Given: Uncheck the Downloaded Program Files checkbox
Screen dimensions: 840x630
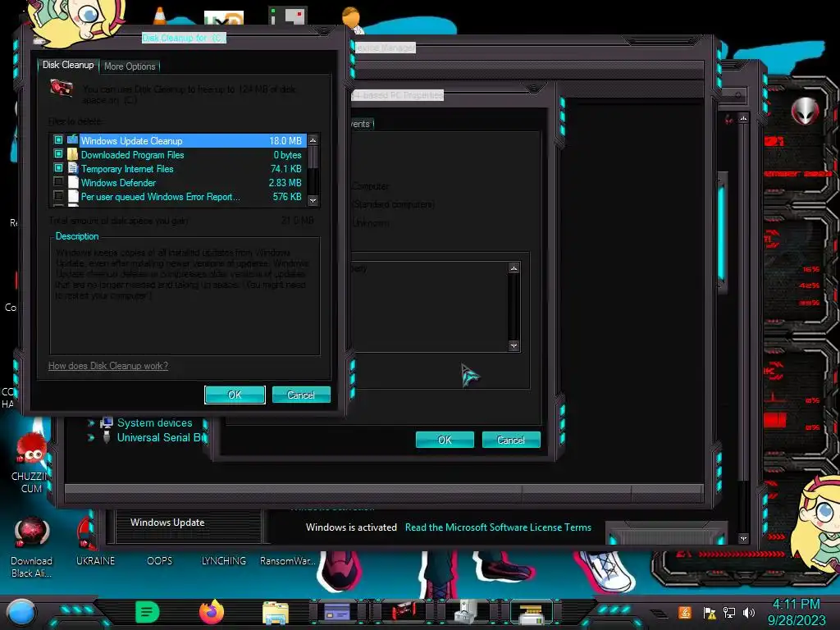Looking at the screenshot, I should [x=58, y=154].
